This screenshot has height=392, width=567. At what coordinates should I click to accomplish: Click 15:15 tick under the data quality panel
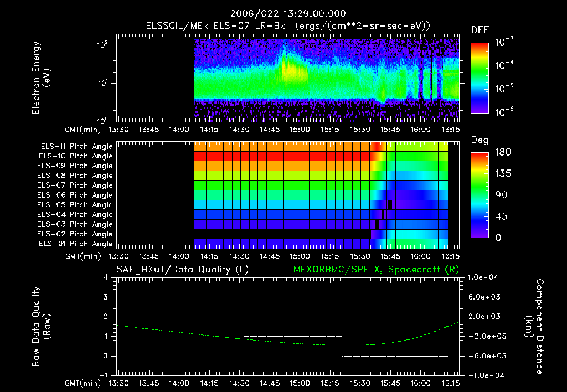point(330,383)
